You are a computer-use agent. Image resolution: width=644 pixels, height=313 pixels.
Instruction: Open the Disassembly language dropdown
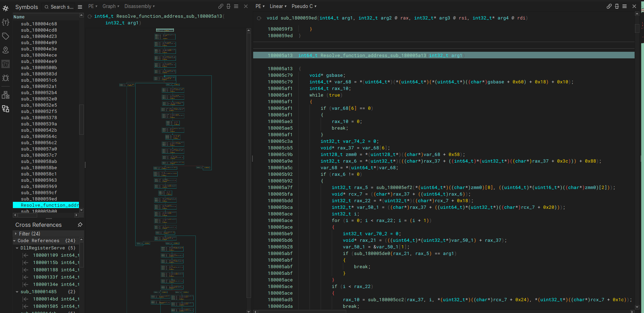(x=140, y=6)
